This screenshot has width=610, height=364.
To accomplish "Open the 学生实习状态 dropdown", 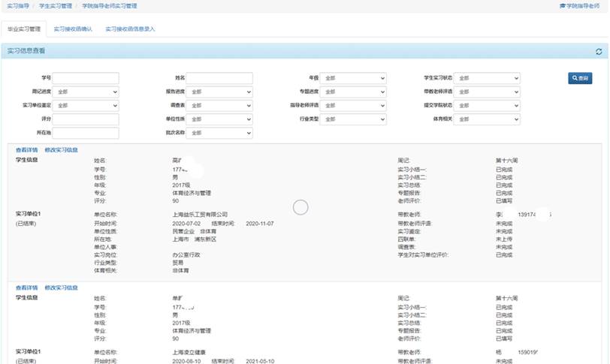I will tap(487, 78).
